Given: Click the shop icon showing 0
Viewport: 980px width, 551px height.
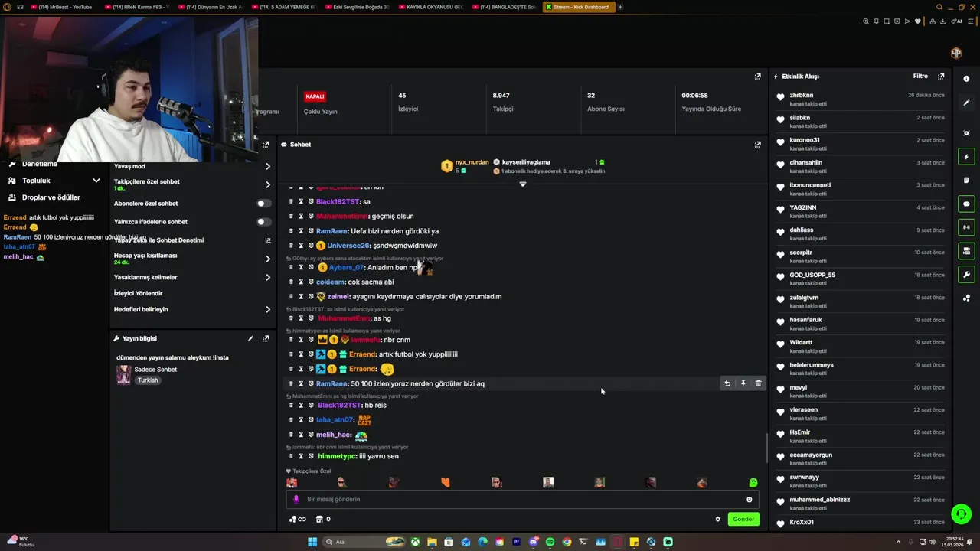Looking at the screenshot, I should coord(323,519).
